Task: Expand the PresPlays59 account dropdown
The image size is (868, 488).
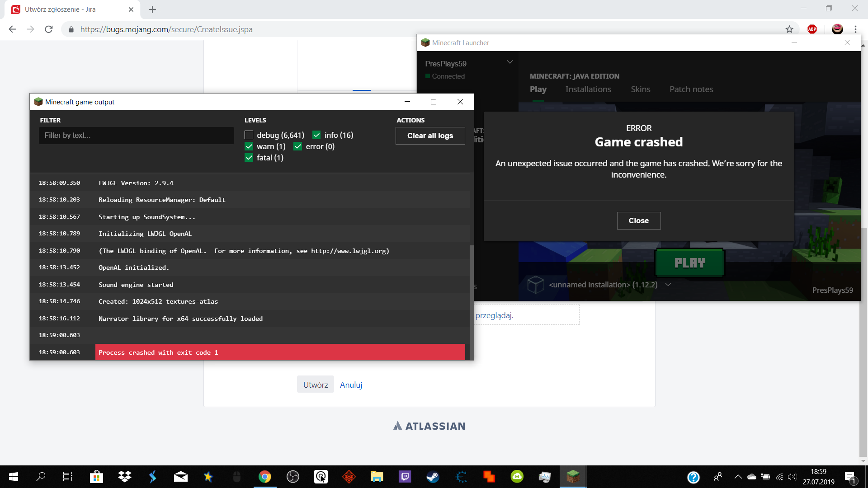Action: (509, 62)
